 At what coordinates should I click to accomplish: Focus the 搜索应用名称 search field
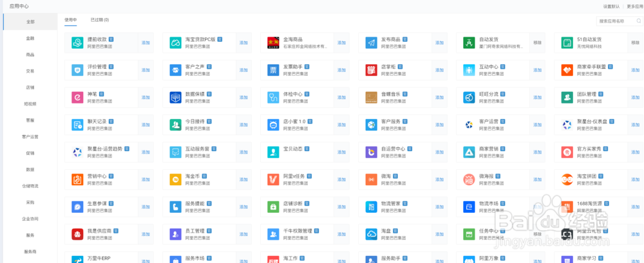[x=619, y=21]
